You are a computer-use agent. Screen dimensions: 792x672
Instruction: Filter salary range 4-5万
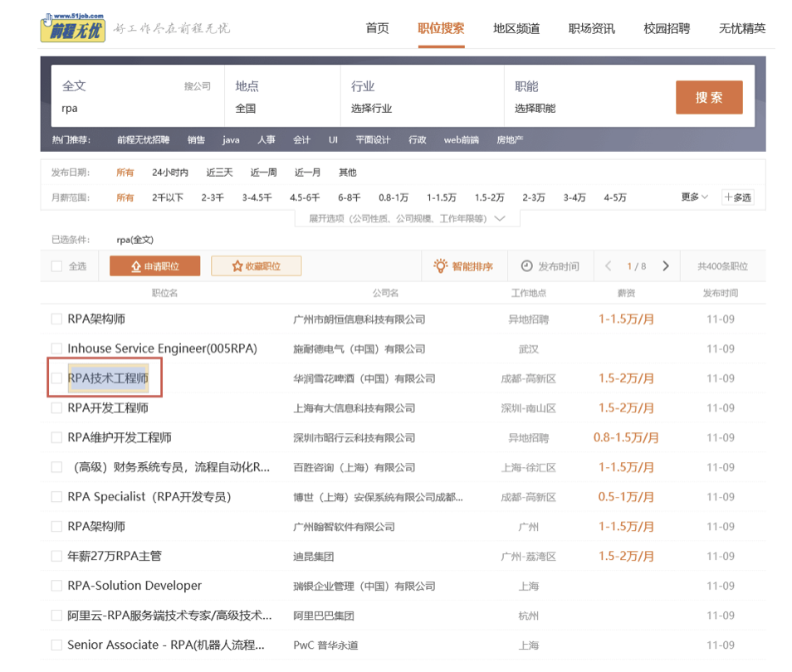point(615,197)
